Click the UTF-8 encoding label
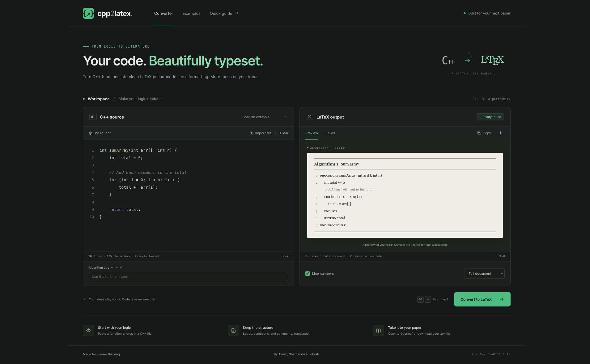590x364 pixels. point(501,256)
